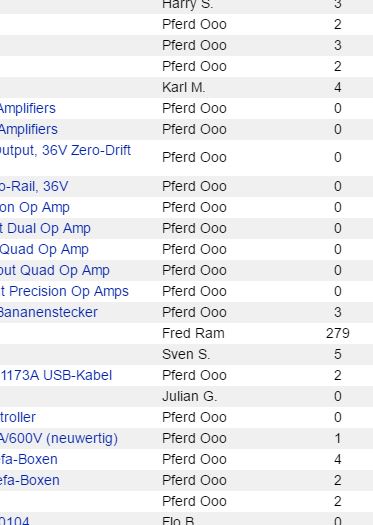The width and height of the screenshot is (373, 525).
Task: Open the first 'Amplifiers' thread link
Action: (28, 108)
